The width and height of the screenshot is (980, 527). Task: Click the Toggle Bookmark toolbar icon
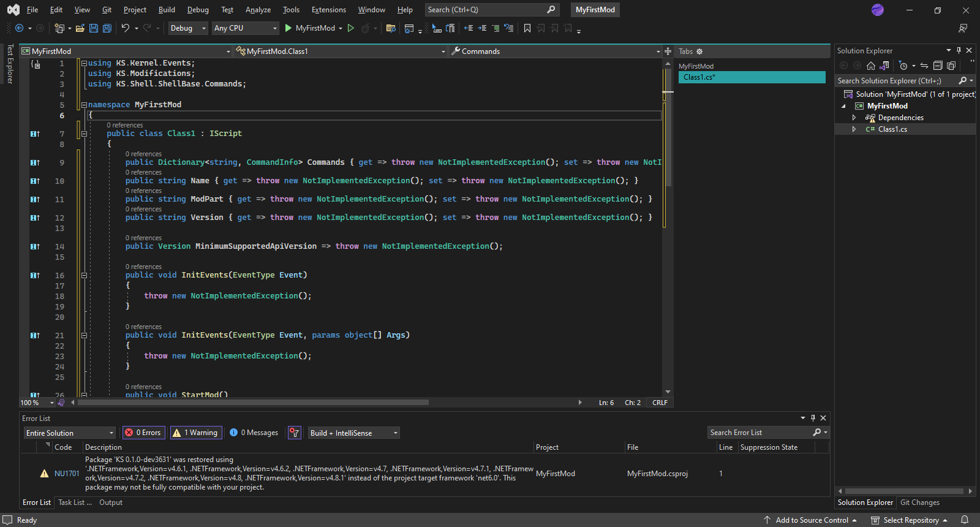click(527, 28)
